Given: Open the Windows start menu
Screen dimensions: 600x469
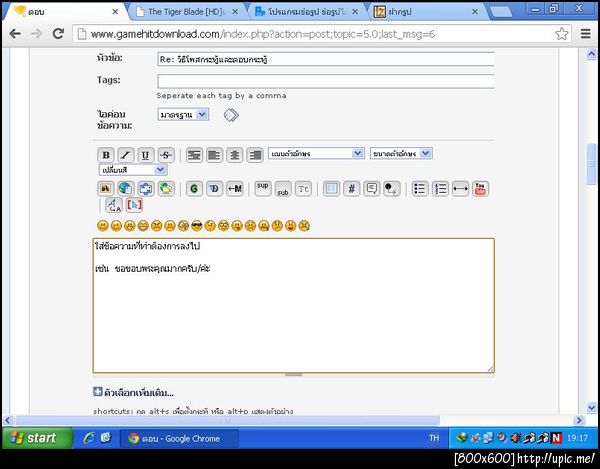Looking at the screenshot, I should [x=37, y=438].
